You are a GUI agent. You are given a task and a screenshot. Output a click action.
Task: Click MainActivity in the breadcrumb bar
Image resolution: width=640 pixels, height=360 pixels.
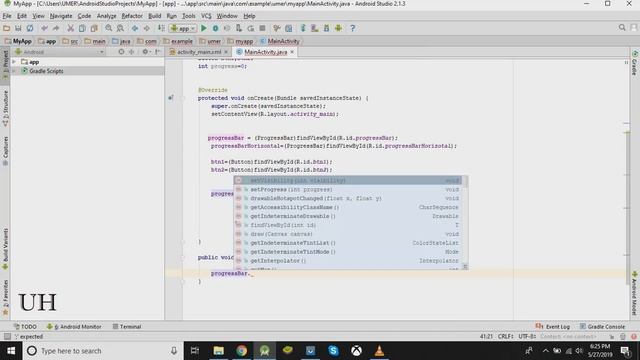click(x=283, y=41)
